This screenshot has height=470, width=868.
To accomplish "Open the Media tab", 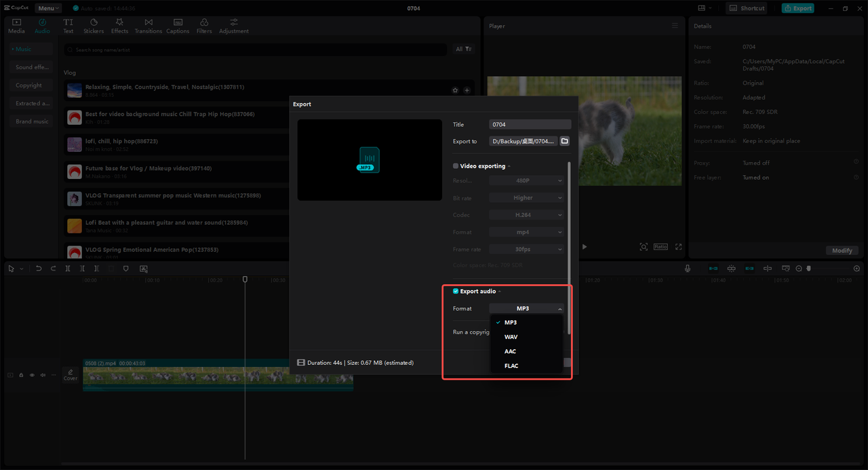I will [16, 26].
